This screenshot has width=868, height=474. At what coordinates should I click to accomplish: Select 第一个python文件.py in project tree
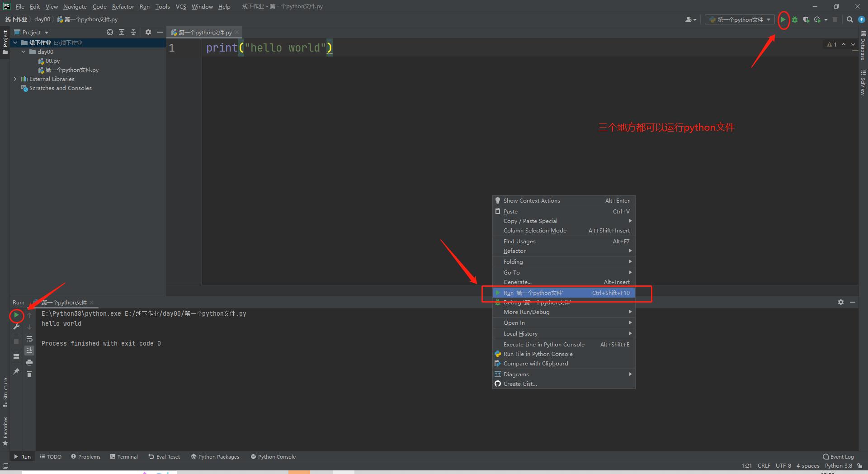(68, 70)
